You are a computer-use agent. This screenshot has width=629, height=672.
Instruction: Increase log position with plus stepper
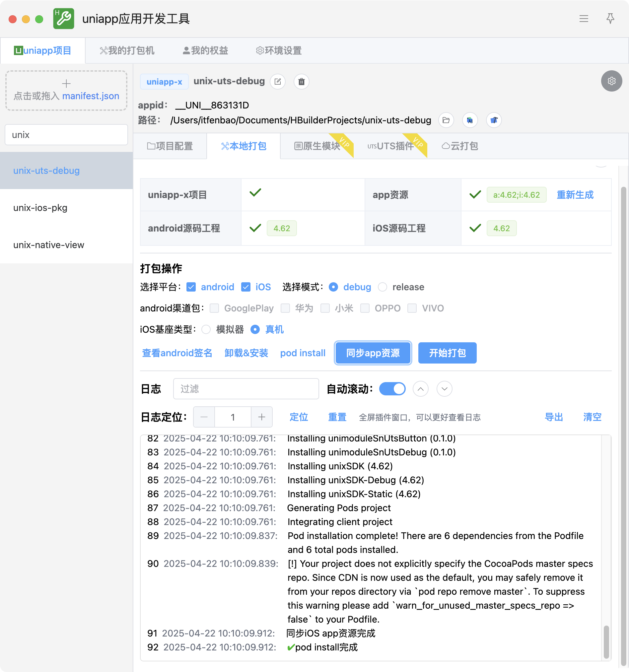(262, 417)
